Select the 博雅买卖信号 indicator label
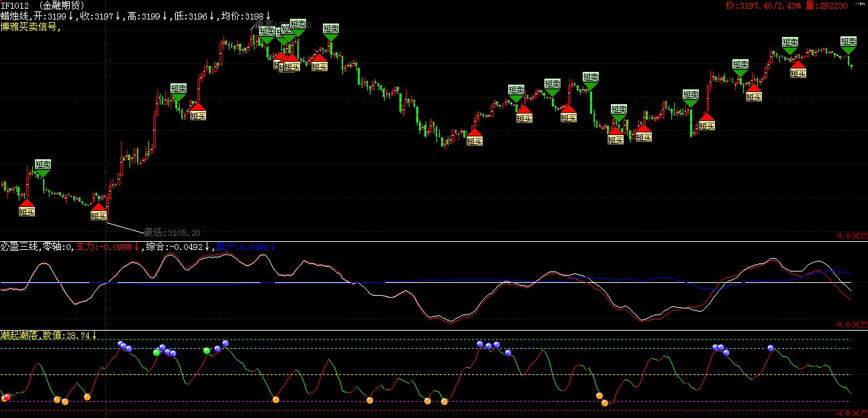Screen dimensions: 868x418 29,27
